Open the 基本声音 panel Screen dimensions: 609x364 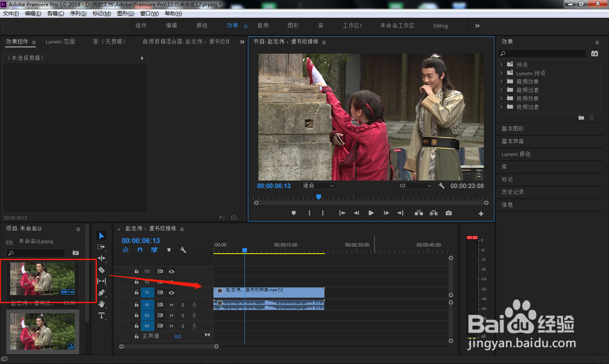click(513, 141)
